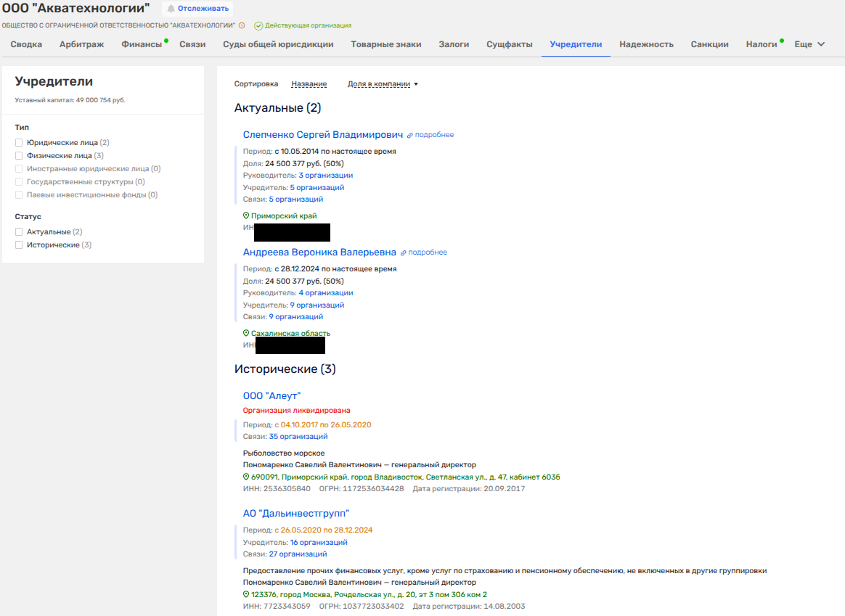Click the bell icon in Отслеживать button
The height and width of the screenshot is (616, 845).
pos(171,9)
